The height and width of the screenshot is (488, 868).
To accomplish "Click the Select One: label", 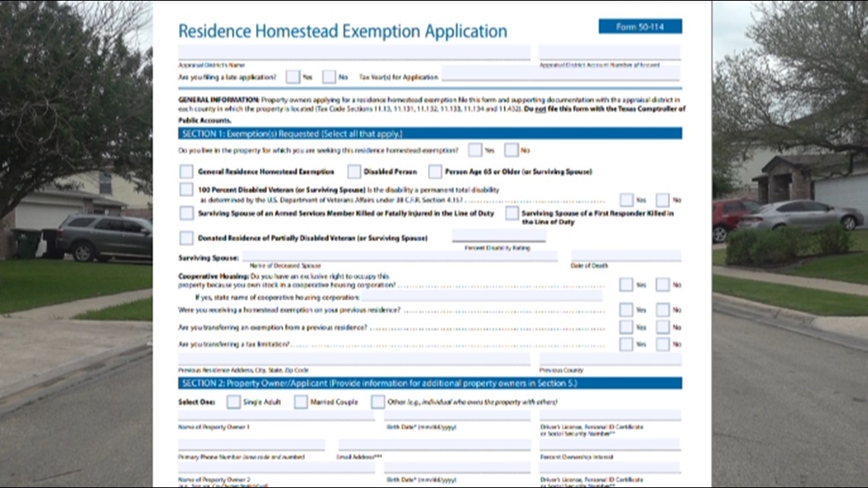I will [x=196, y=402].
